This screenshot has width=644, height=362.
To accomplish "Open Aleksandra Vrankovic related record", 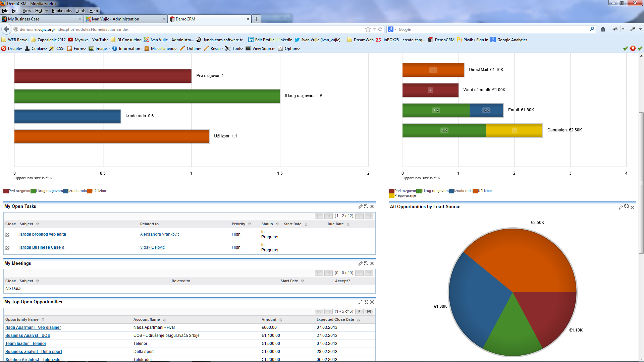I will click(x=160, y=234).
